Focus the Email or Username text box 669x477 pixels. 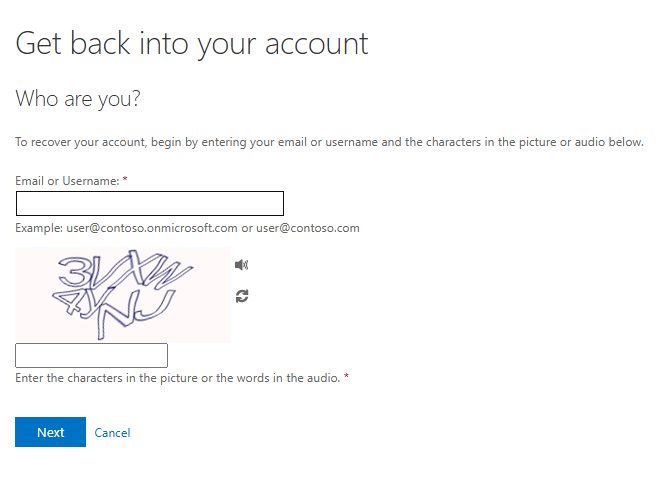150,204
